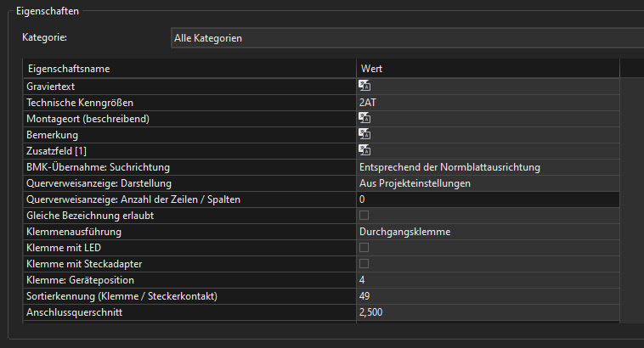Click the Klemme: Geräteposition value 4
The image size is (644, 348).
click(488, 280)
